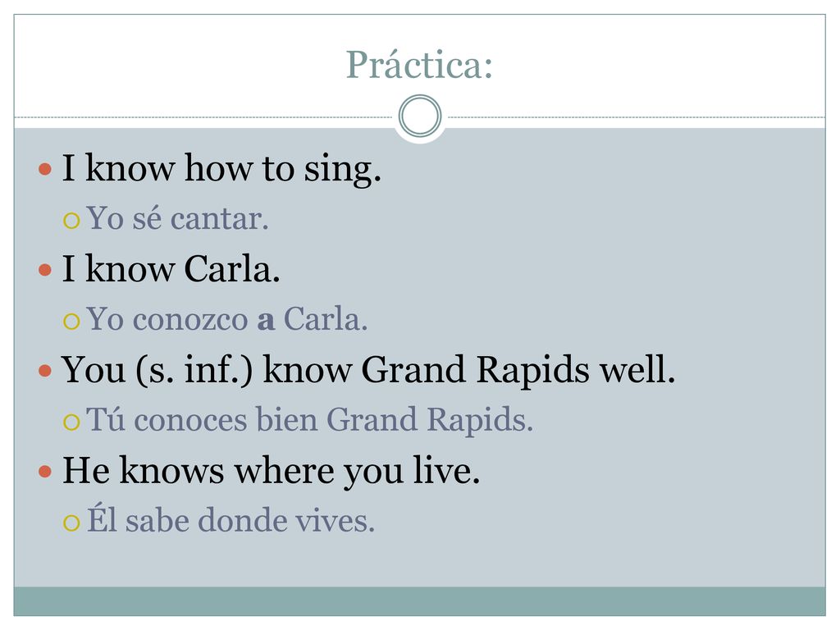Select the sentence 'I know Carla.'
840x630 pixels.
[171, 268]
